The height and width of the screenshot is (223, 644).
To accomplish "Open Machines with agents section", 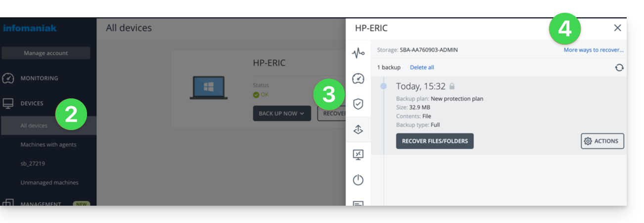I will [48, 144].
